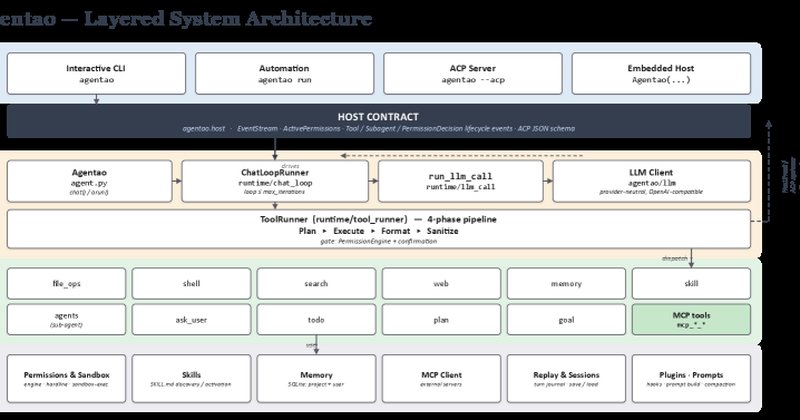Click the goal tool box
Screen dimensions: 800x420
tap(566, 319)
